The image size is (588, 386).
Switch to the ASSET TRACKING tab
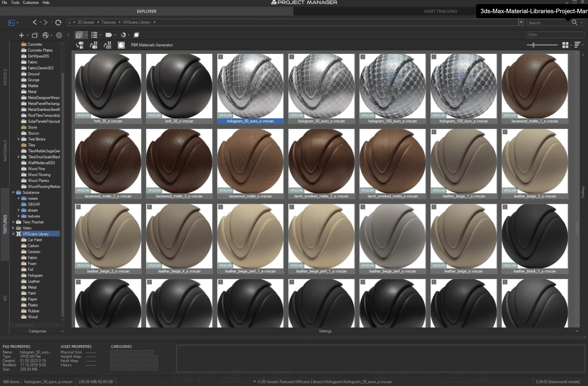point(440,11)
